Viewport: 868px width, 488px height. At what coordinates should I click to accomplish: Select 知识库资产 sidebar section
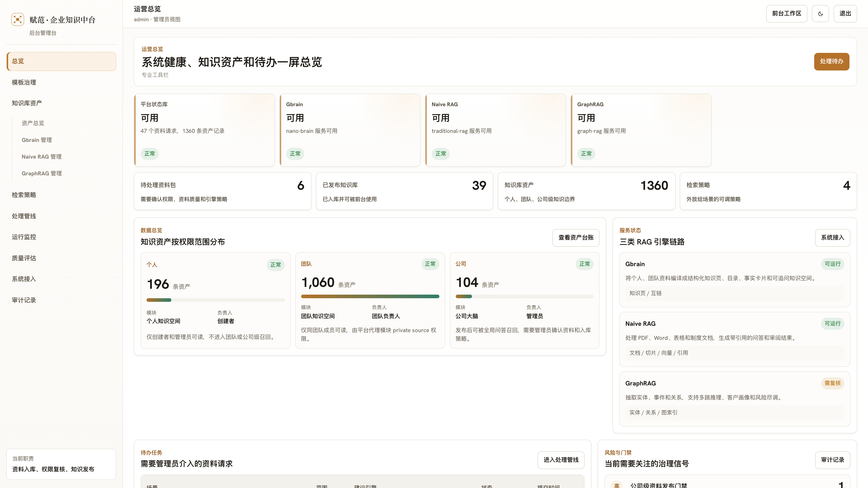(61, 103)
